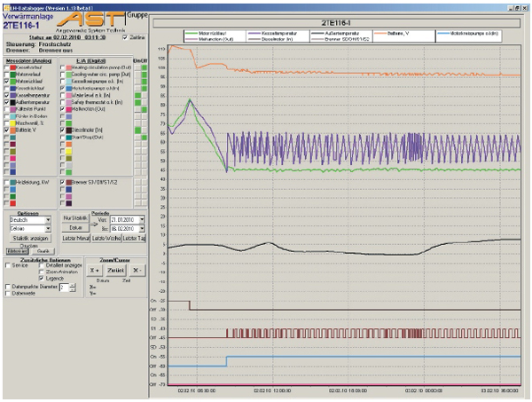This screenshot has width=532, height=402.
Task: Click the Letzte Woche period button
Action: (x=105, y=240)
